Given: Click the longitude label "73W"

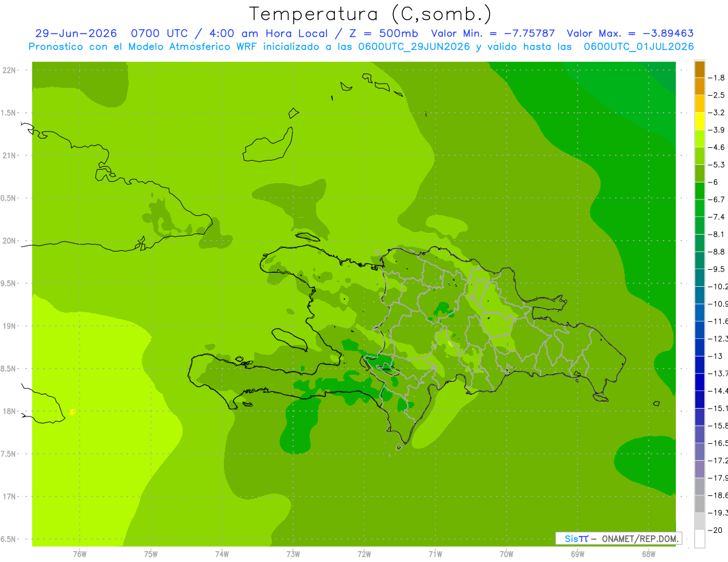Looking at the screenshot, I should tap(293, 554).
